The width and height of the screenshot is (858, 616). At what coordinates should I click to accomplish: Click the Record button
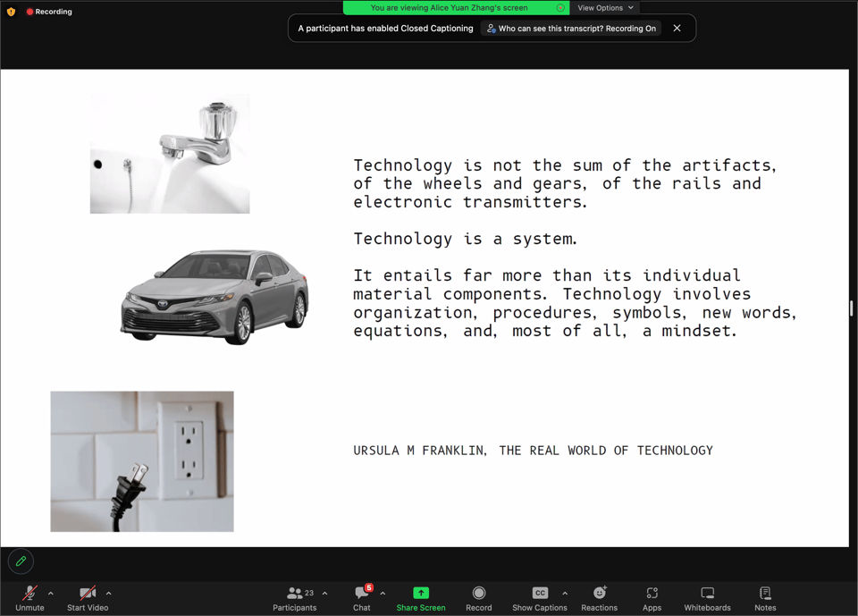(x=478, y=598)
